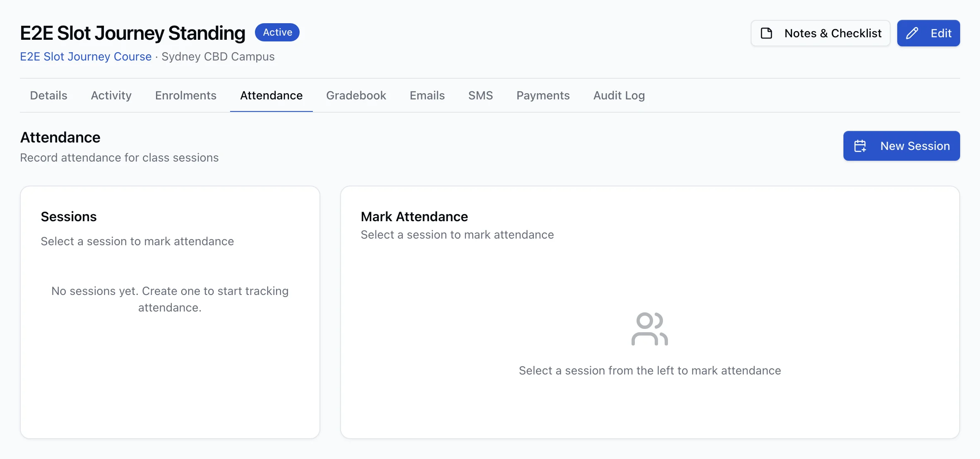
Task: Click the Notes & Checklist button label
Action: click(833, 33)
